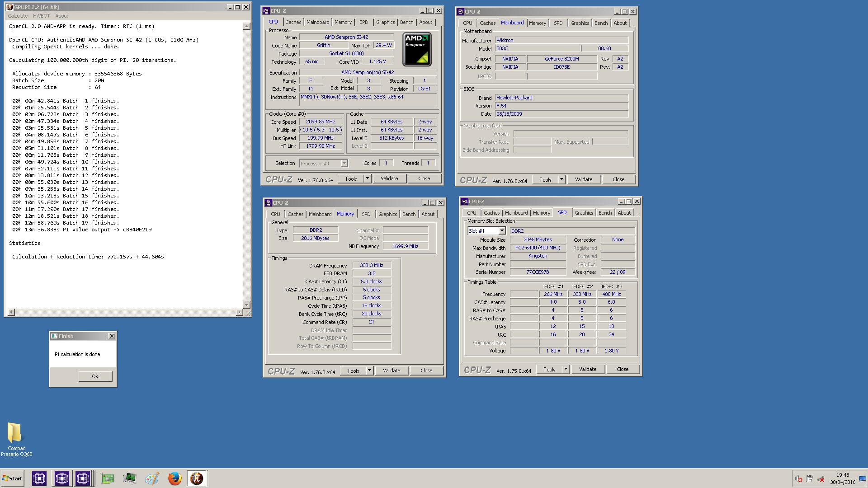Expand the Tools dropdown arrow in the CPU tab window
The image size is (868, 488).
(x=367, y=179)
